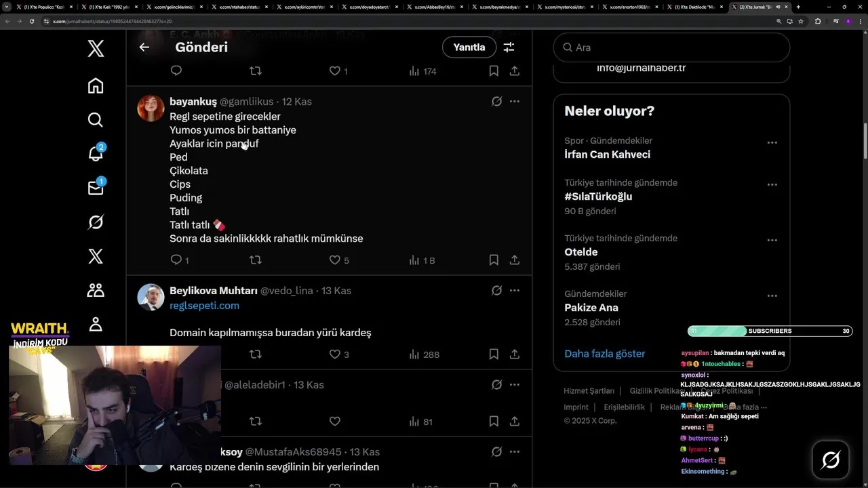Open more menu for Pakize Ana trend

pos(772,296)
